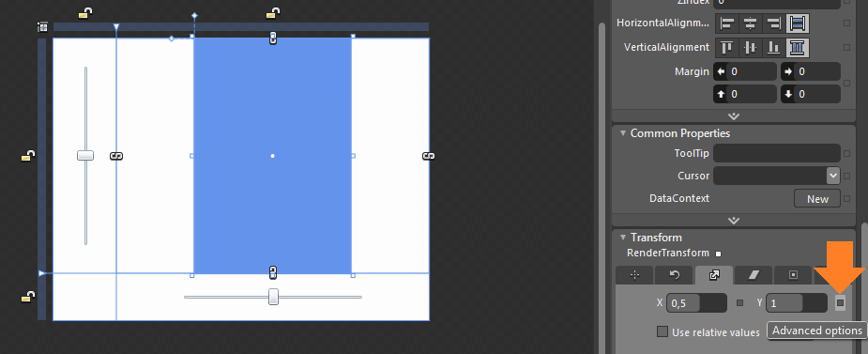Viewport: 868px width, 354px height.
Task: Click the ToolTip input field
Action: (x=777, y=153)
